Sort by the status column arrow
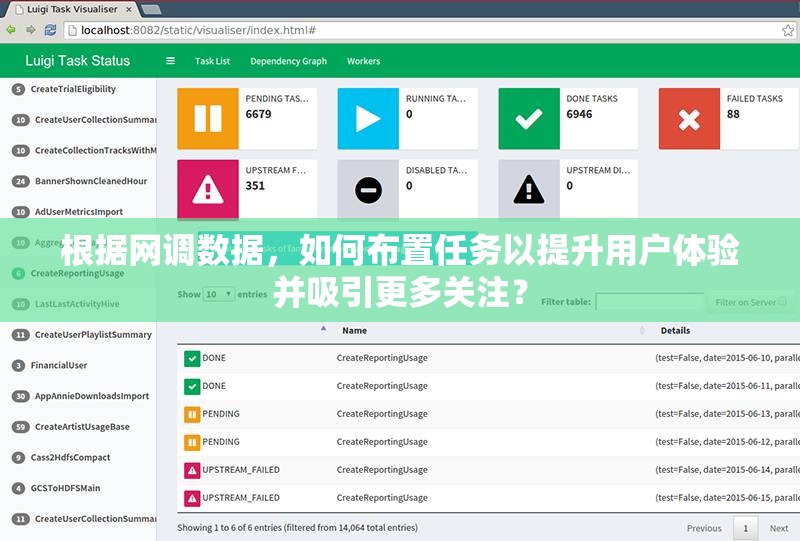Viewport: 800px width, 541px height. (x=323, y=329)
